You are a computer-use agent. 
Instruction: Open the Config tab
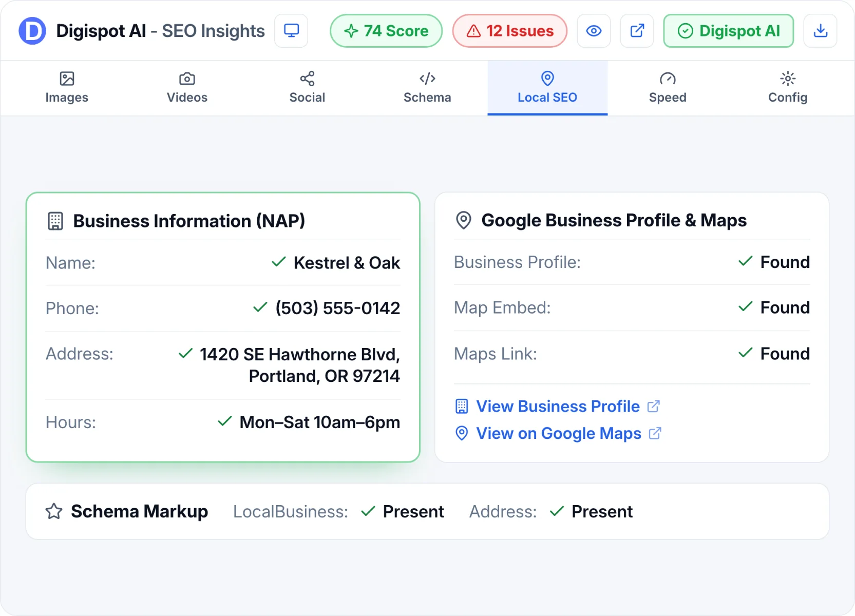click(x=788, y=88)
